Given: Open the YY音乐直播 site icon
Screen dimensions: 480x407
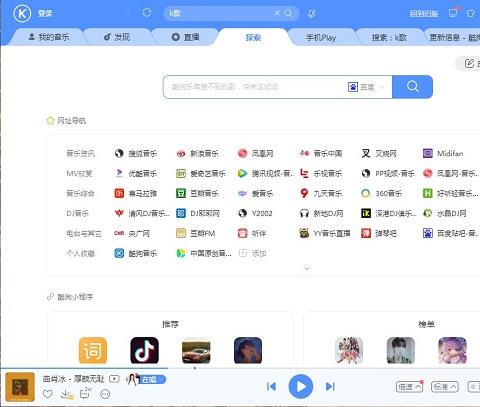Looking at the screenshot, I should coord(304,233).
